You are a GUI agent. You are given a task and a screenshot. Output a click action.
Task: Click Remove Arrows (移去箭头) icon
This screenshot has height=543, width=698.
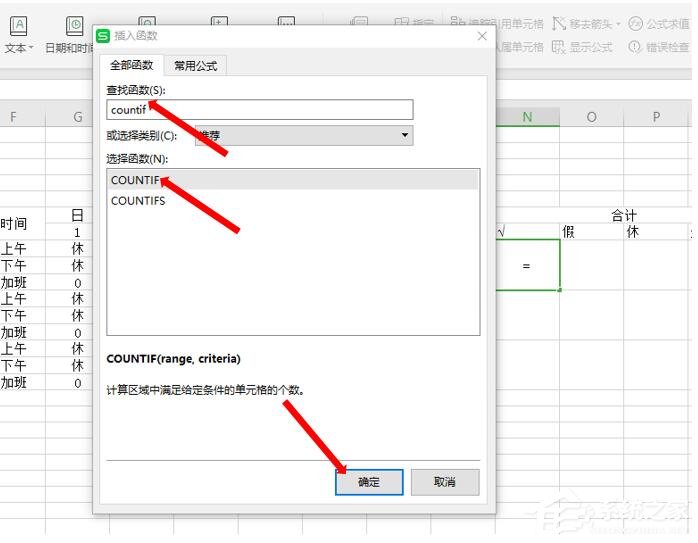[x=559, y=24]
